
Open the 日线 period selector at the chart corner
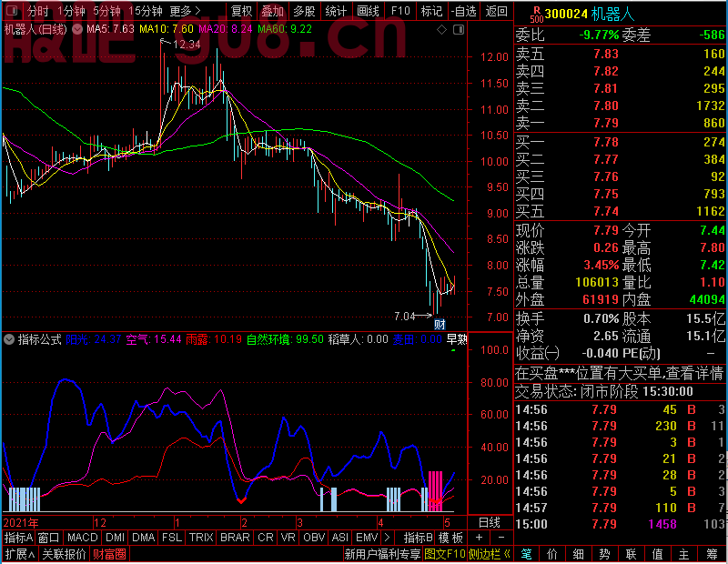[x=490, y=523]
